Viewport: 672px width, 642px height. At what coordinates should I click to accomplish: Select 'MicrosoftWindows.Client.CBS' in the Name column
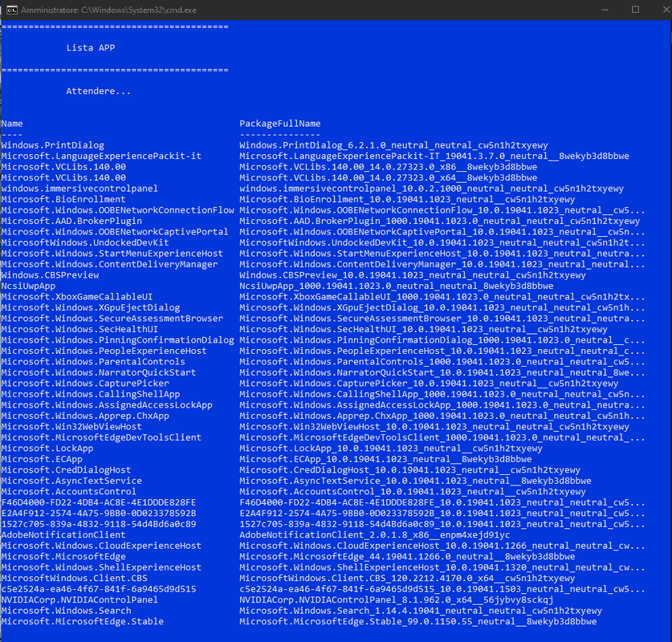(74, 578)
